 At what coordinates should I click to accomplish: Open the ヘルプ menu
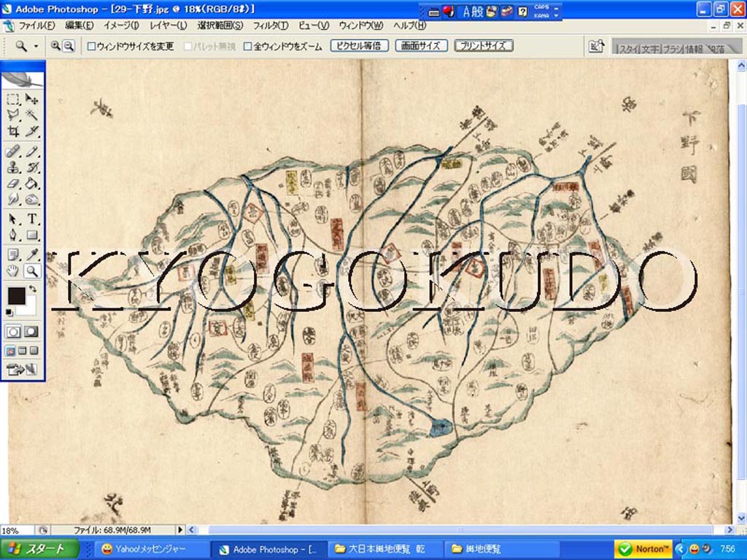point(409,26)
